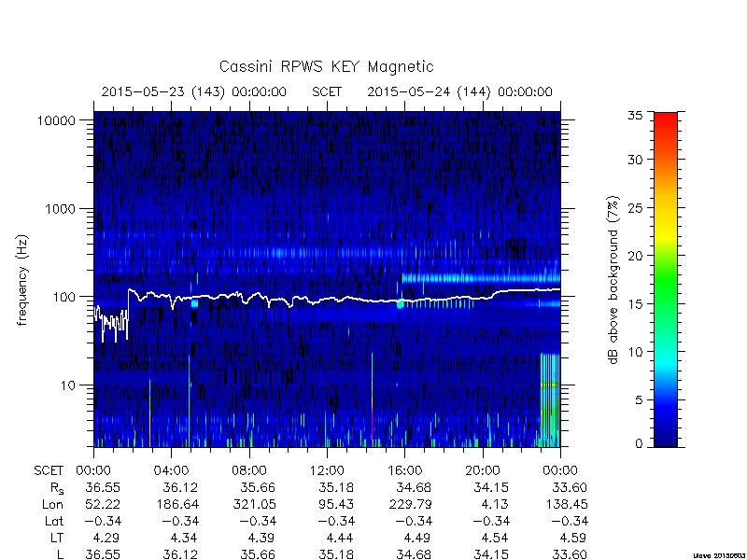Click the Lon value 138.45
747x560 pixels.
pyautogui.click(x=565, y=504)
